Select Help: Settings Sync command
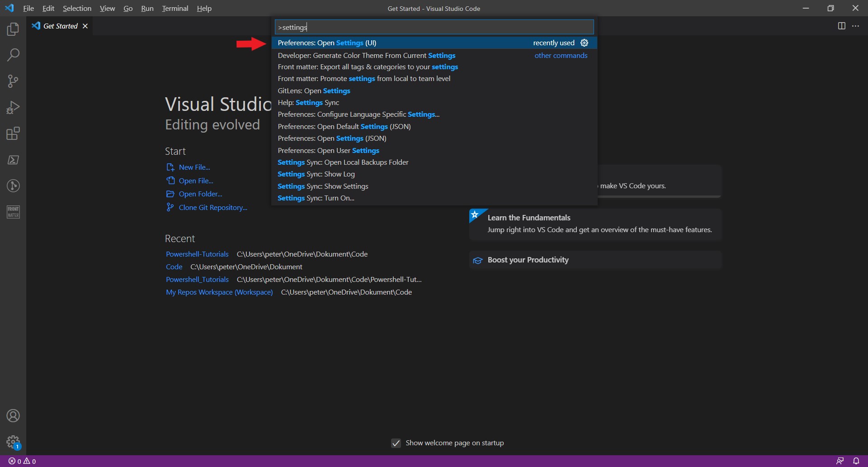868x467 pixels. (434, 103)
